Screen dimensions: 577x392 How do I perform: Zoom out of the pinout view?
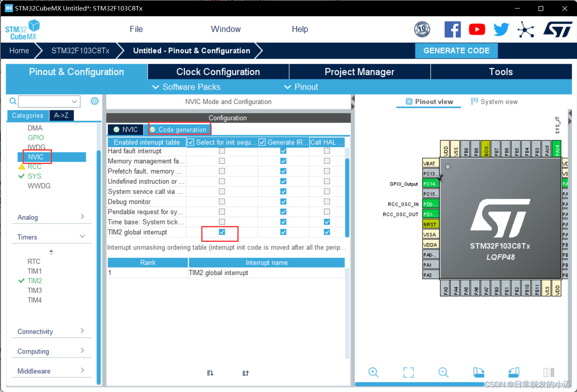point(444,372)
